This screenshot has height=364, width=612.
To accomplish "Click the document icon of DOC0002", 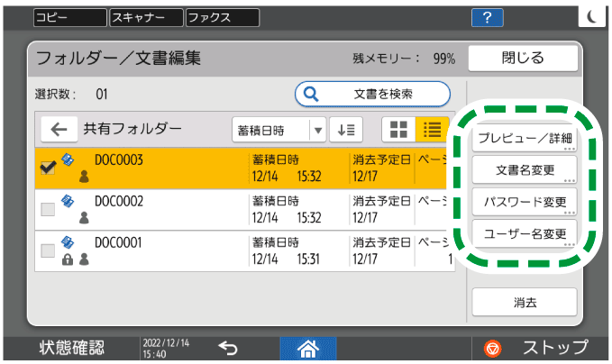I will coord(68,201).
